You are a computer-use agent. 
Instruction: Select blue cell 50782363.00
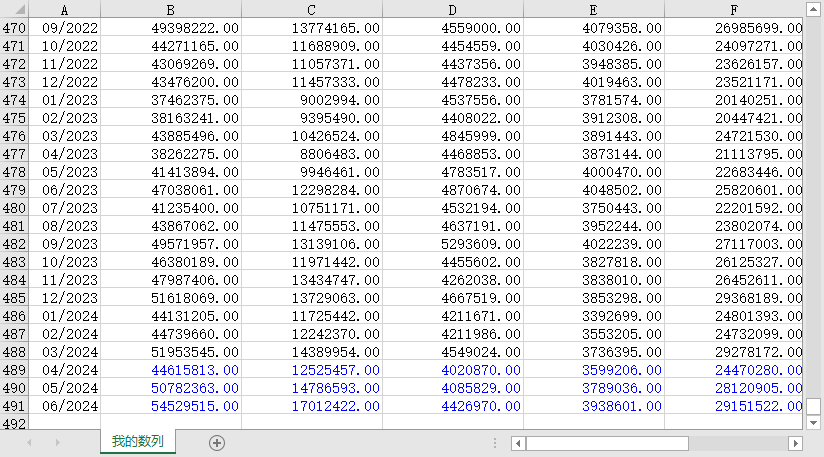pyautogui.click(x=171, y=388)
